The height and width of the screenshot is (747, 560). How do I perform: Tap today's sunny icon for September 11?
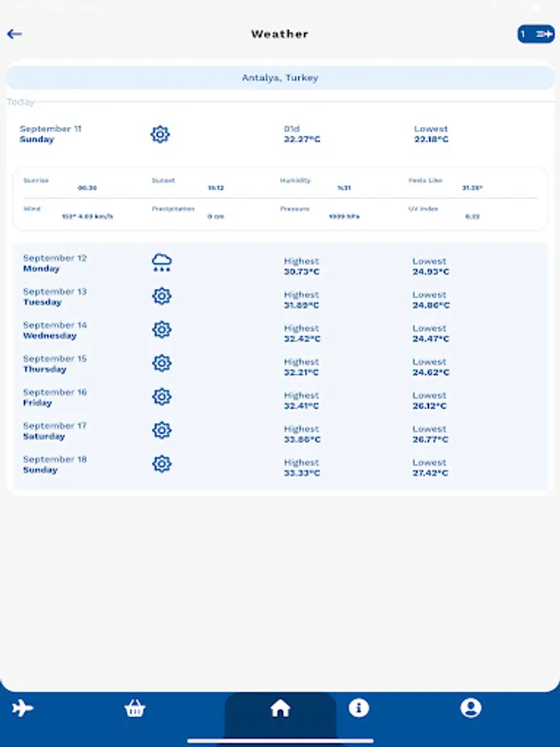pyautogui.click(x=160, y=134)
